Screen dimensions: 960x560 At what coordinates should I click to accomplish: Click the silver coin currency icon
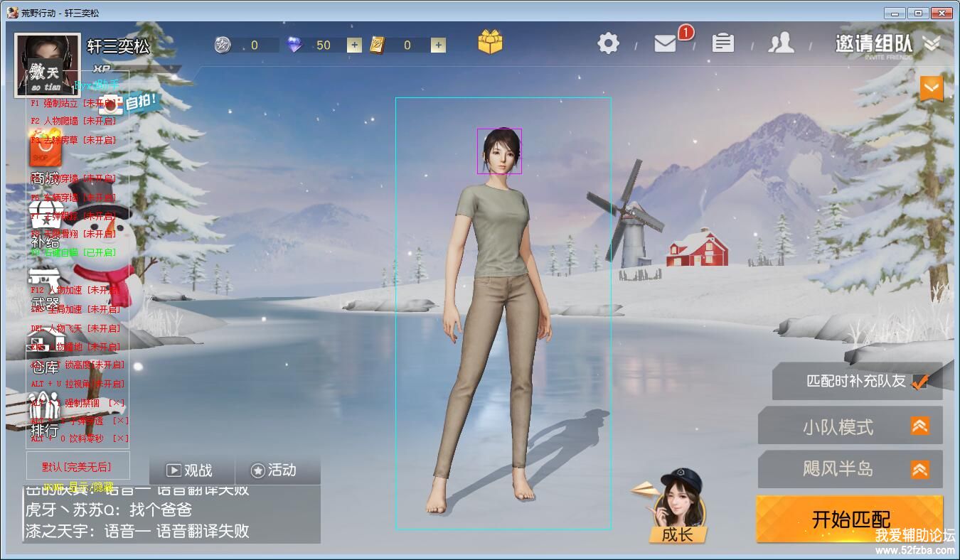223,45
